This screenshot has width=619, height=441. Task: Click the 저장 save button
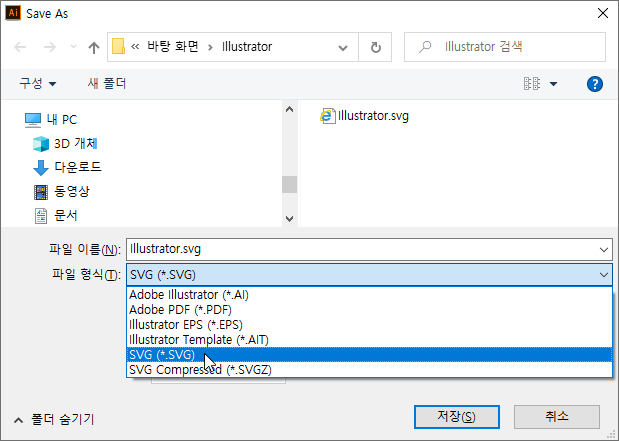pyautogui.click(x=456, y=416)
